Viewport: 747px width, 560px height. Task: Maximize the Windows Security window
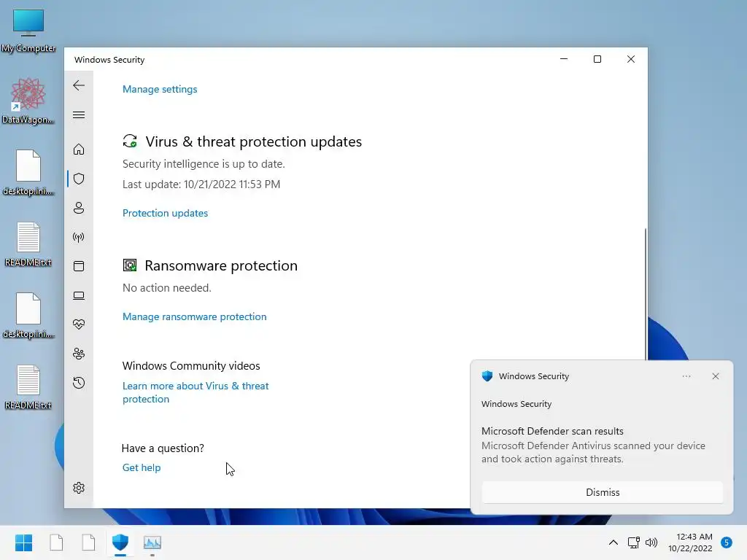597,59
